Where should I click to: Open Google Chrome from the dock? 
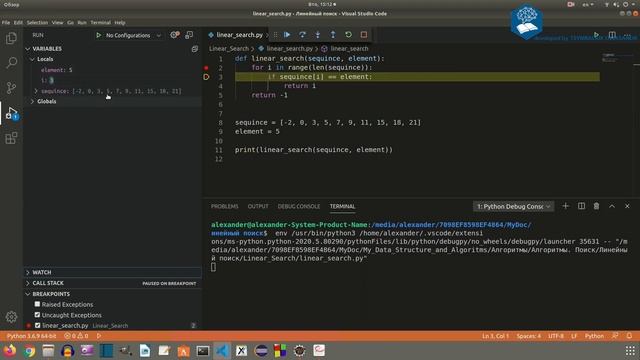tap(29, 351)
